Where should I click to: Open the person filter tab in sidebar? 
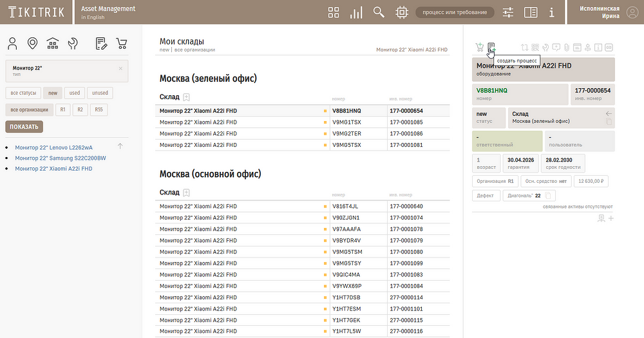(x=12, y=44)
